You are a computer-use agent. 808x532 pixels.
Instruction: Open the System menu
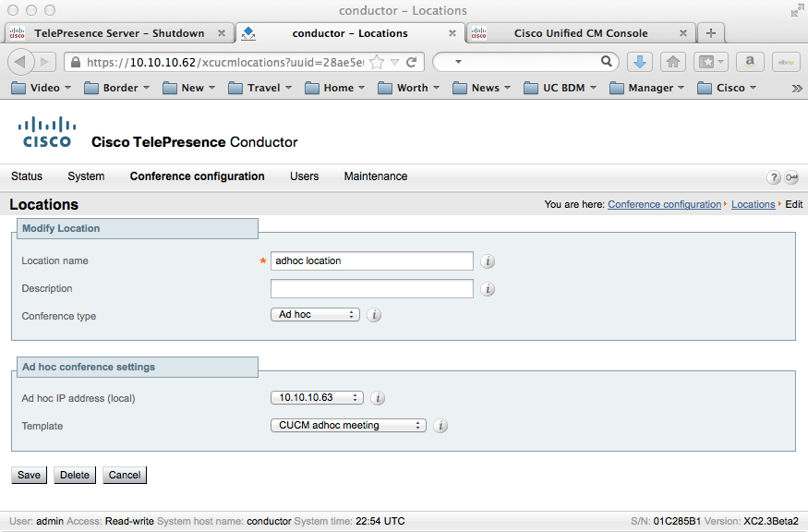(x=86, y=176)
